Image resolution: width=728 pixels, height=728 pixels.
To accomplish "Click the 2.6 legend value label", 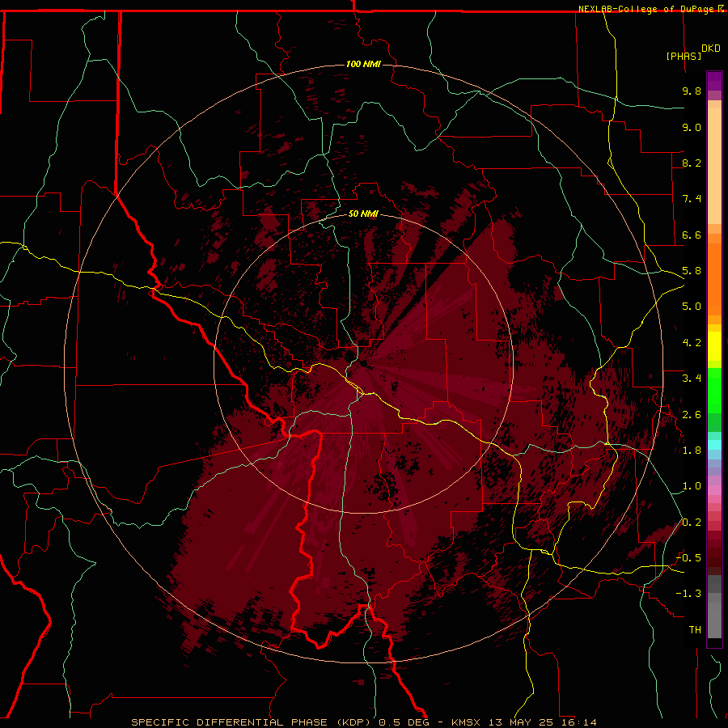I will point(692,415).
